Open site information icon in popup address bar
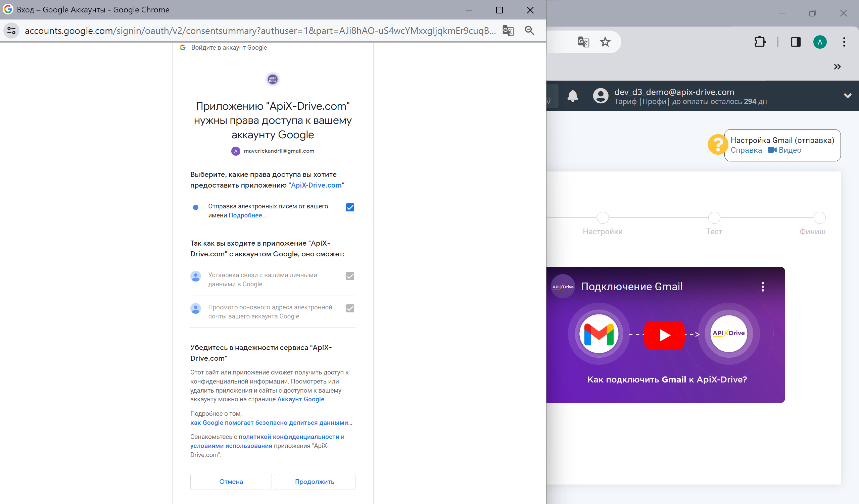The height and width of the screenshot is (504, 859). [x=12, y=31]
